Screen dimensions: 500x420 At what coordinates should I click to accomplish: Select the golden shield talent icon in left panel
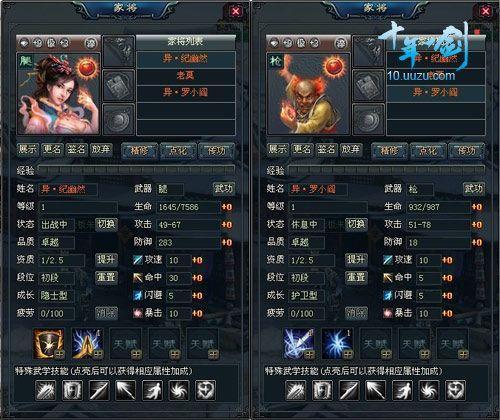[49, 343]
